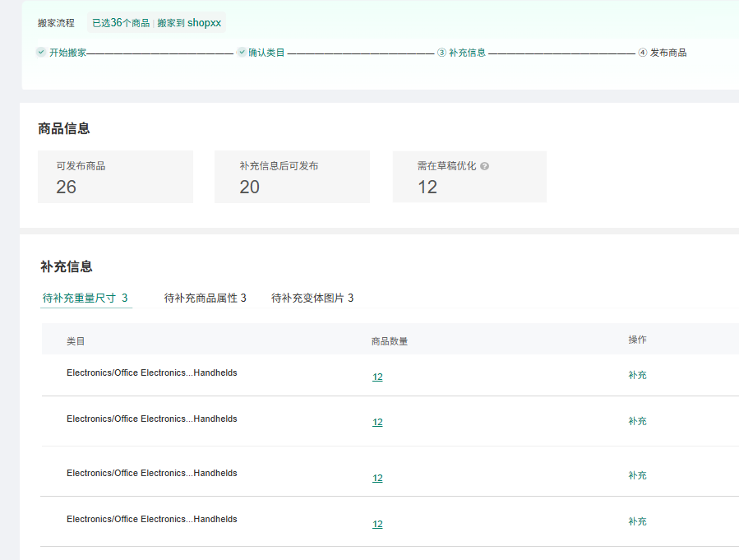Open the product count 12 in second row

377,422
